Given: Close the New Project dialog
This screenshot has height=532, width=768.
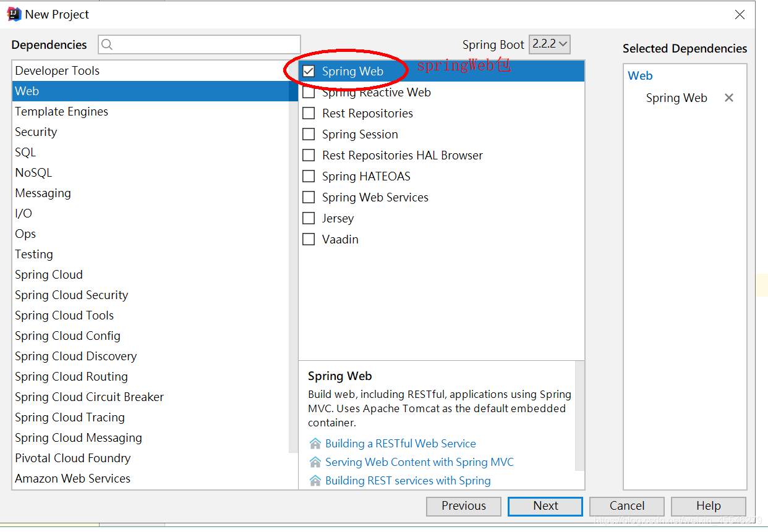Looking at the screenshot, I should click(x=740, y=15).
